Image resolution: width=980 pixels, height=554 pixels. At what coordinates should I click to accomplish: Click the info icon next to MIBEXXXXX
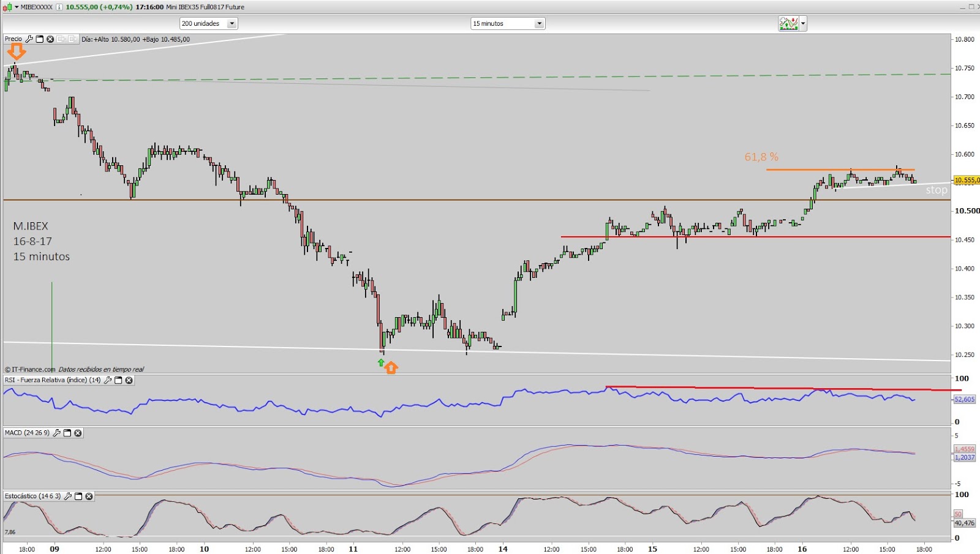click(59, 7)
